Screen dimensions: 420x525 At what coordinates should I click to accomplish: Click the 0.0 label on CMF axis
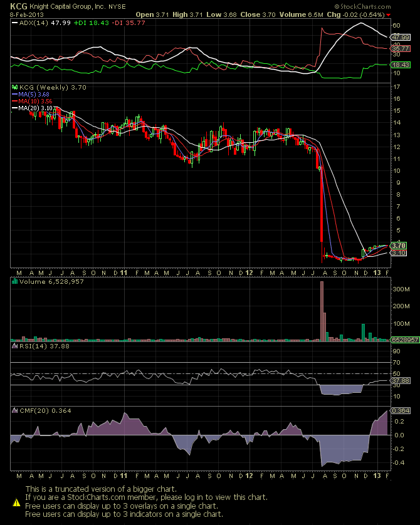(399, 435)
